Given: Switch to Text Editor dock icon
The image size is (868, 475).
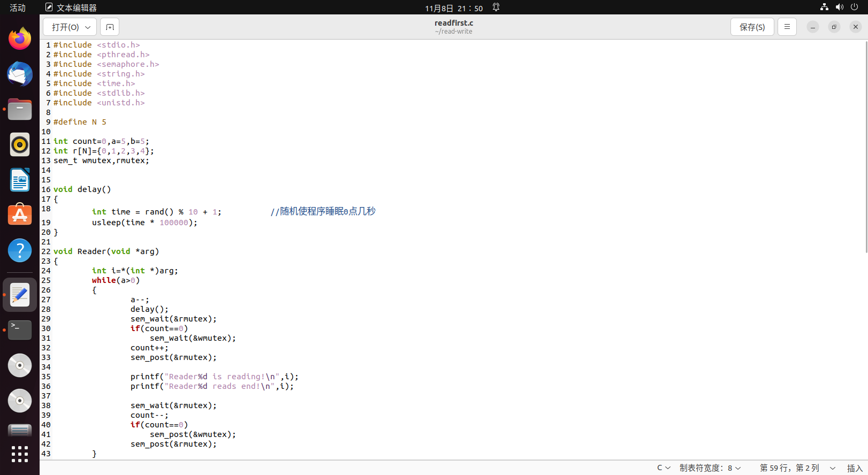Looking at the screenshot, I should click(20, 295).
